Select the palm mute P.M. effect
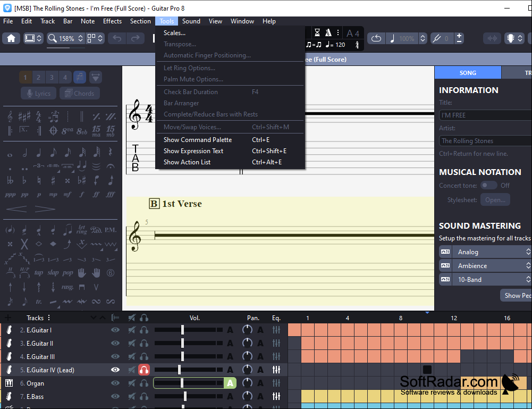Viewport: 532px width, 409px height. 110,230
